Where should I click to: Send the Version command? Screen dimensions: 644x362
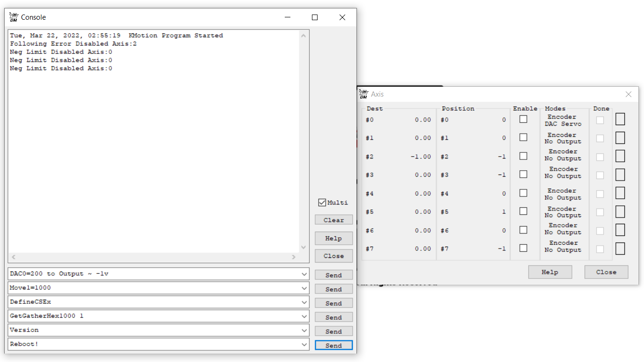coord(333,332)
